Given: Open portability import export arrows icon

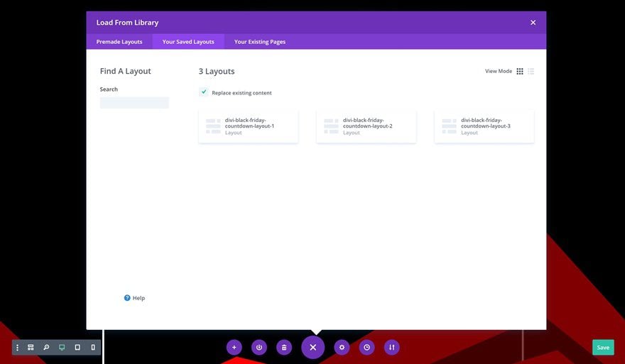Looking at the screenshot, I should (392, 347).
